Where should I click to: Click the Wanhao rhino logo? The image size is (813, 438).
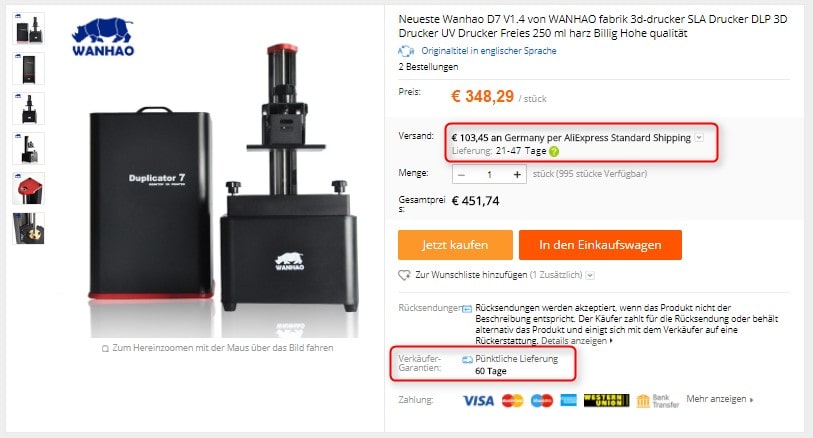click(103, 37)
